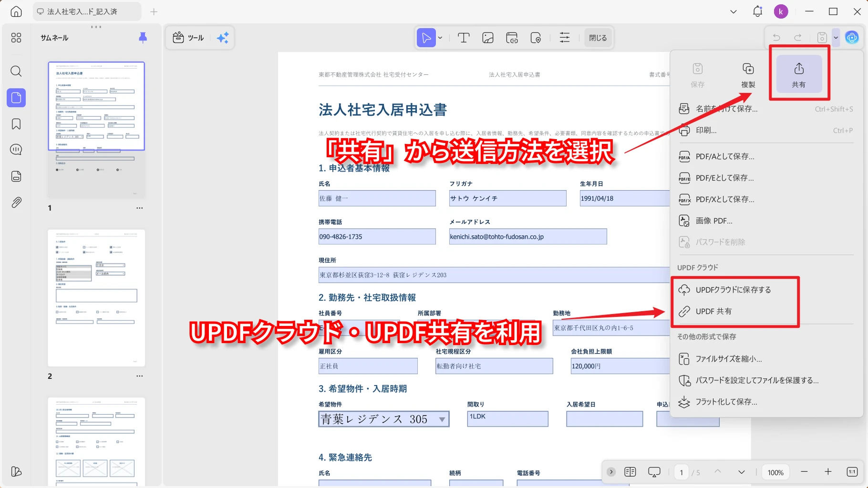Screen dimensions: 868x488
Task: Open the comments sidebar icon
Action: tap(16, 150)
